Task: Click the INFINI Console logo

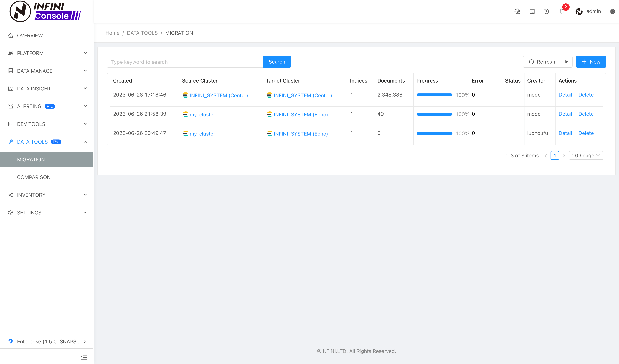Action: tap(45, 11)
